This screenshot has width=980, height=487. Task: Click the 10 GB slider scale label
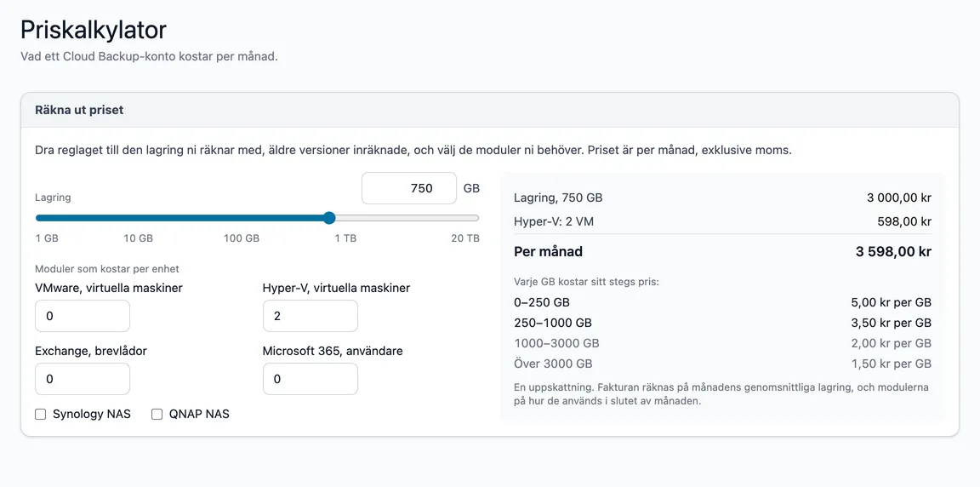click(x=138, y=238)
